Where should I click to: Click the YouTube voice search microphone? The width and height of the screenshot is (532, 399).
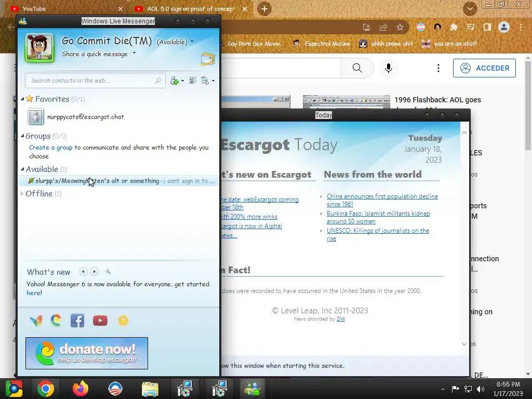[x=389, y=68]
